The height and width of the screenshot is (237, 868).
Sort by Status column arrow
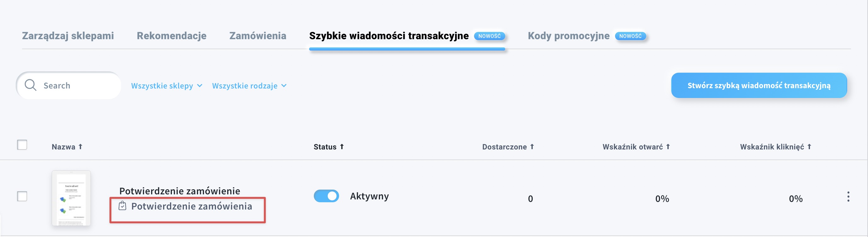[342, 147]
